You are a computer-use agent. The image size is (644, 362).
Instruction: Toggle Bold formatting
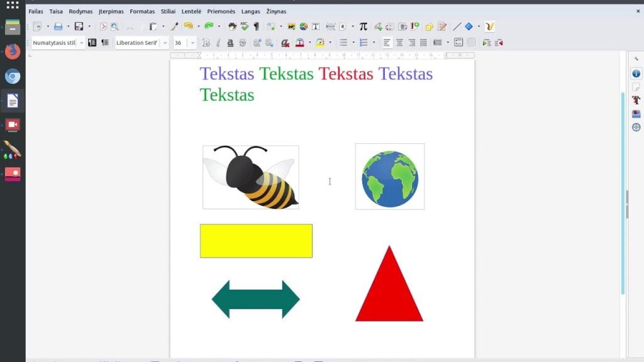click(x=206, y=43)
